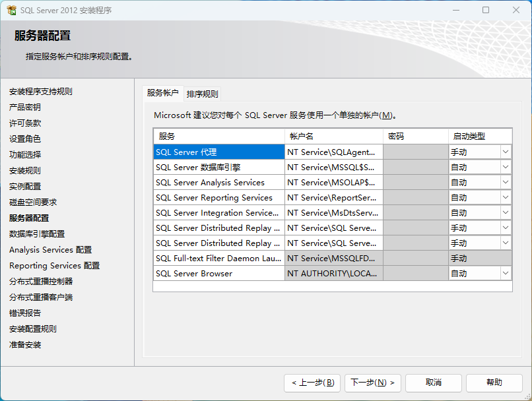Select the 服务帐户 tab
Image resolution: width=532 pixels, height=401 pixels.
pos(163,93)
